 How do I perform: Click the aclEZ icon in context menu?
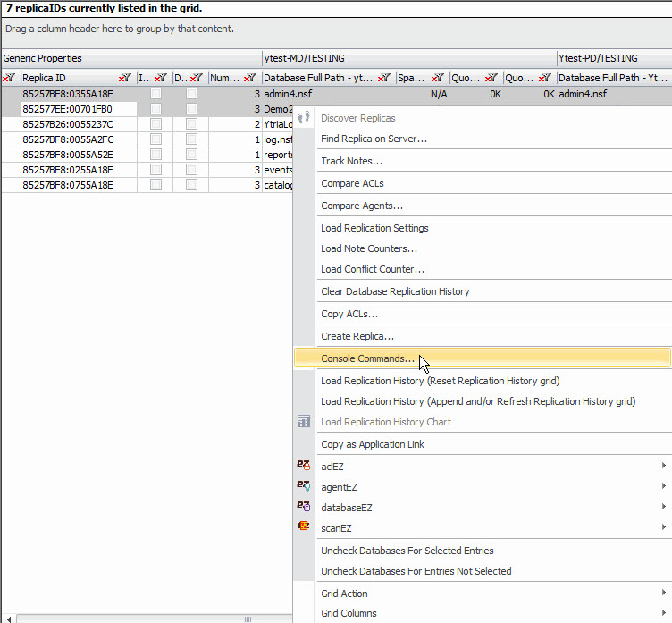(x=303, y=466)
